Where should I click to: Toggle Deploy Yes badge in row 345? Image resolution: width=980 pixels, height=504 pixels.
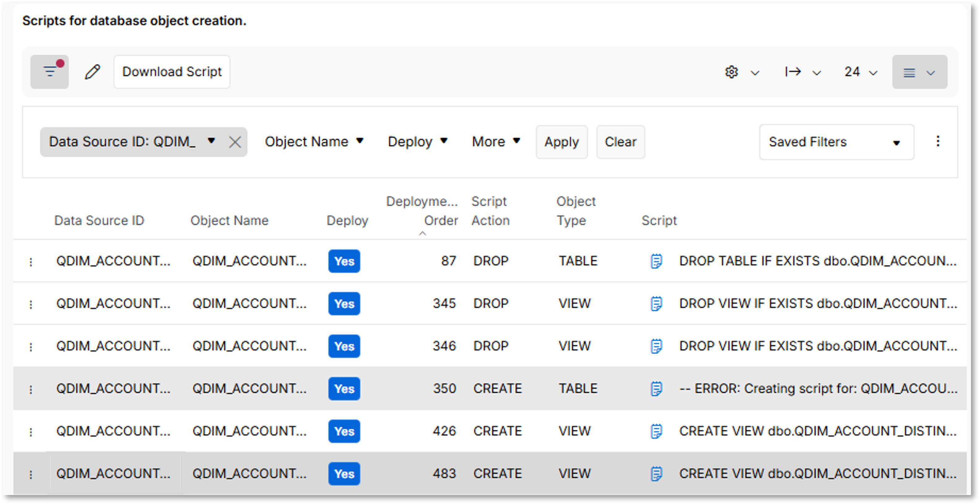(344, 304)
